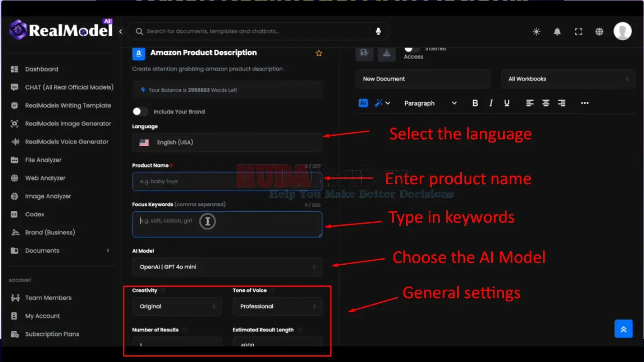Screen dimensions: 644x362
Task: Open the All Workbooks dropdown
Action: tap(568, 79)
